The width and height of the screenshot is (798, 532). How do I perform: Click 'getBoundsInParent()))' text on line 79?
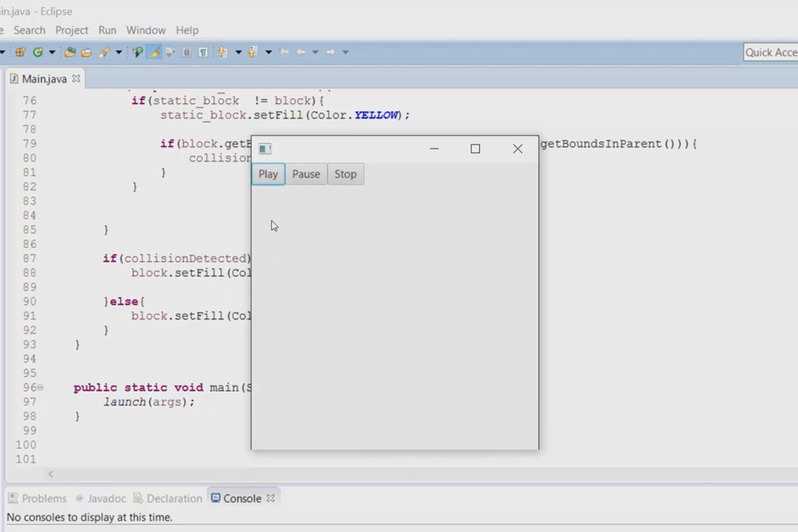(x=615, y=144)
